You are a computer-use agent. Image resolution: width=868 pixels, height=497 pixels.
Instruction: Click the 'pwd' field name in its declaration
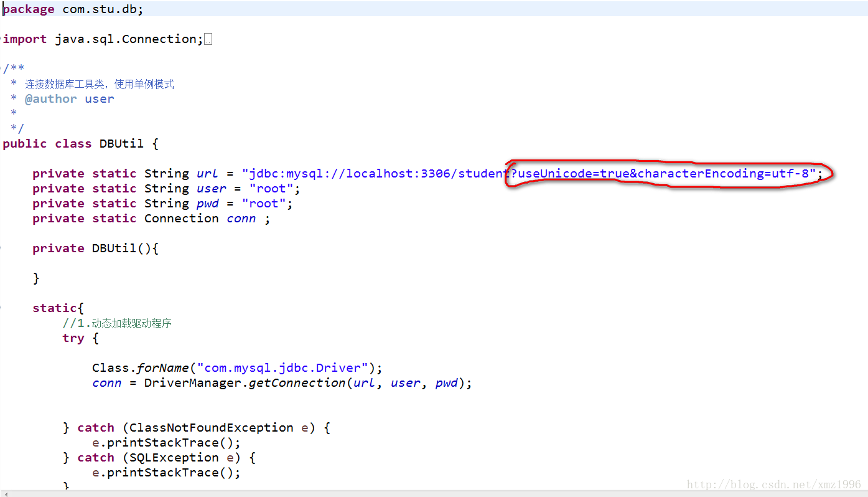[x=208, y=204]
